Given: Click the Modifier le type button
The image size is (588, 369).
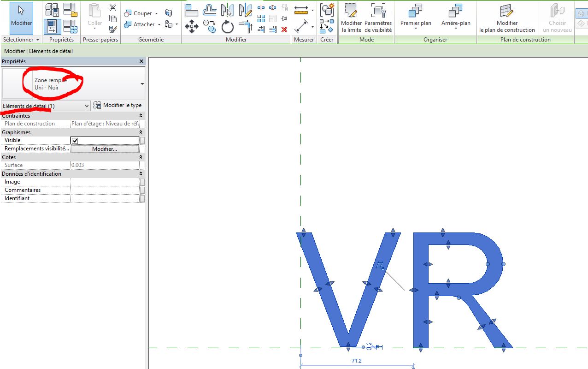Looking at the screenshot, I should tap(118, 105).
